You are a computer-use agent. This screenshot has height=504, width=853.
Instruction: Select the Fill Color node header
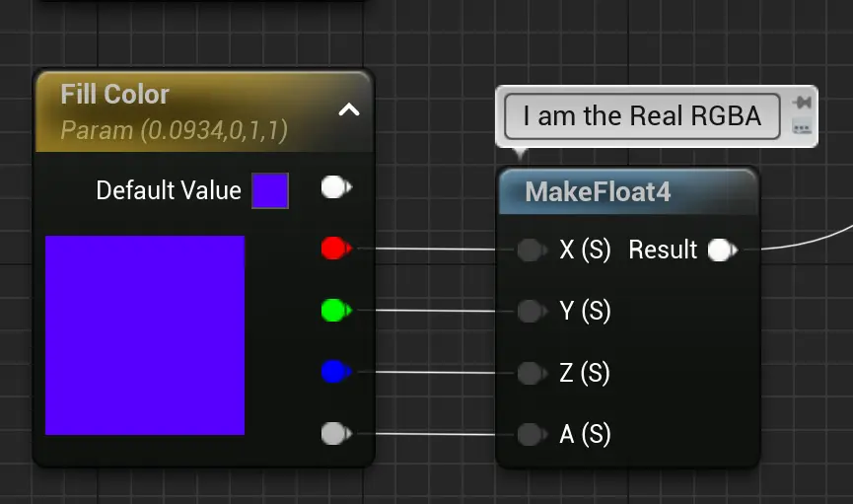pos(115,95)
